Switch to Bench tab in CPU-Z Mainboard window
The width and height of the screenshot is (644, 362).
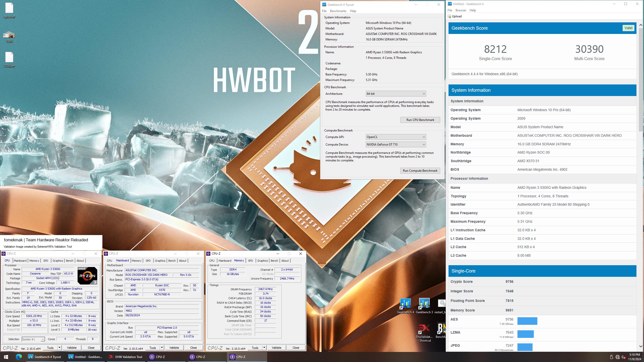click(x=172, y=261)
